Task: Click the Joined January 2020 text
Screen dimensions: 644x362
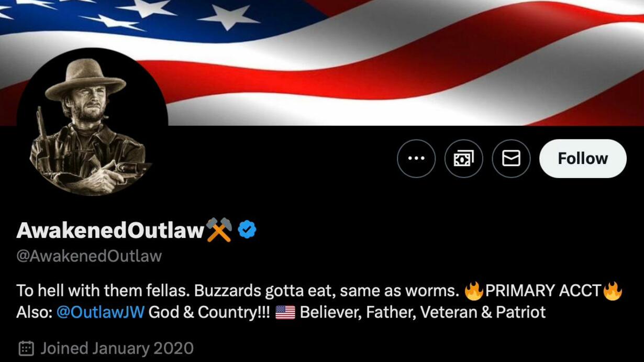Action: pyautogui.click(x=117, y=348)
